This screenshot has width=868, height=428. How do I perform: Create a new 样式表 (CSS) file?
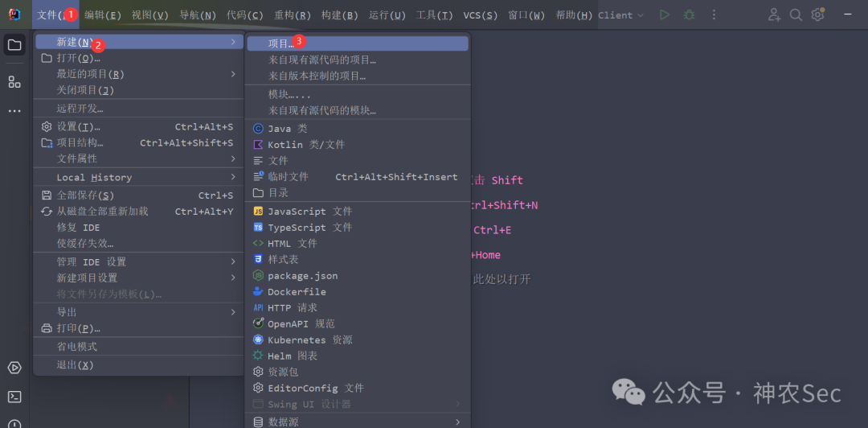tap(358, 260)
